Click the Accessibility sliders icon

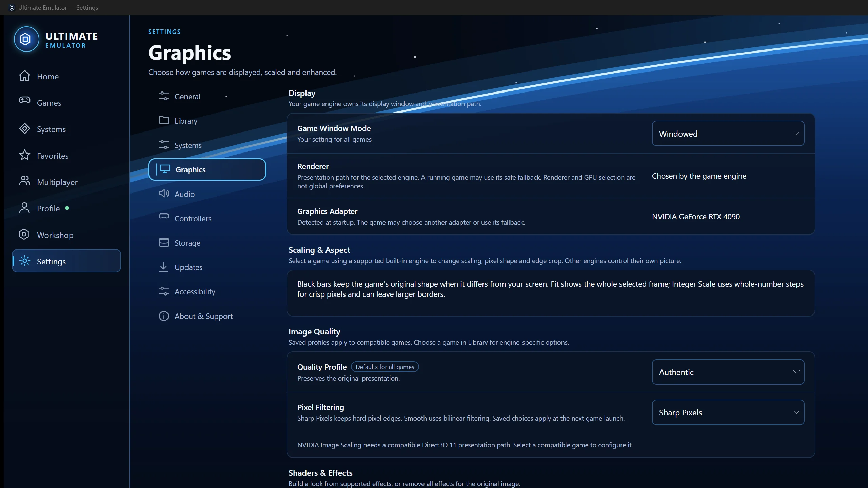tap(164, 291)
